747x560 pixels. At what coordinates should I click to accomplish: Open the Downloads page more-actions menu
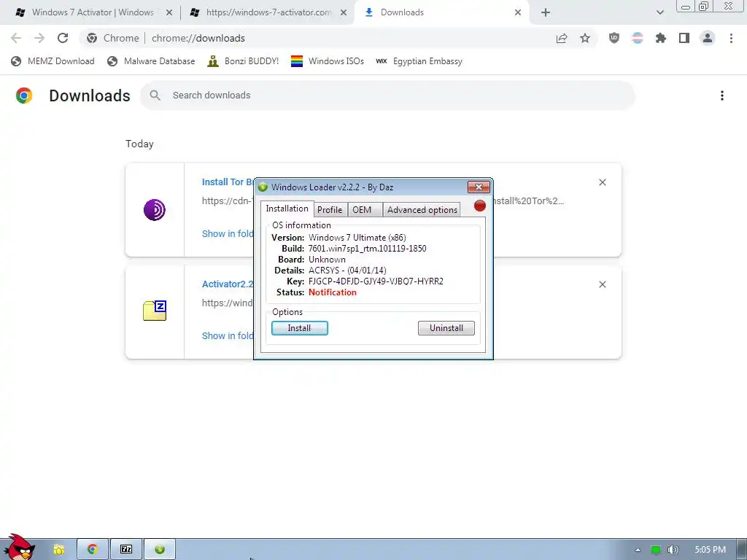point(722,96)
